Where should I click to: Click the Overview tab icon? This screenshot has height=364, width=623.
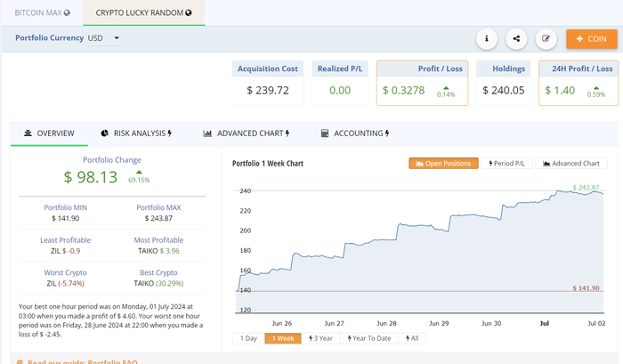coord(28,133)
